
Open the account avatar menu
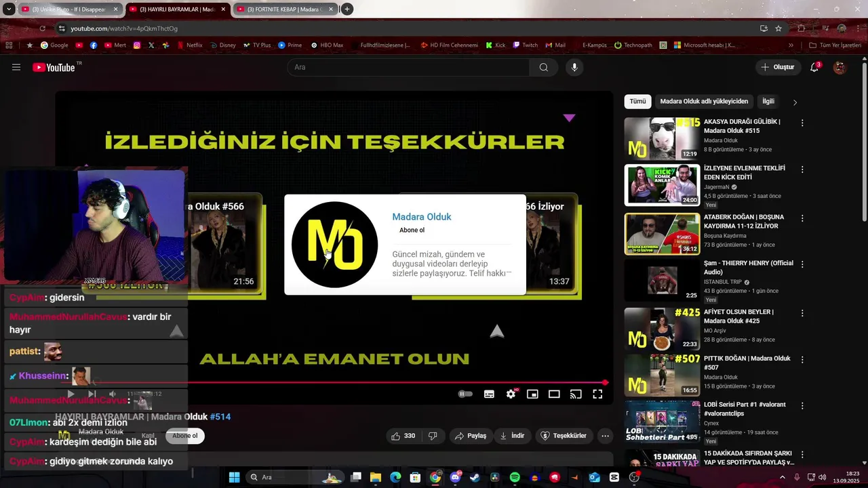pos(840,67)
